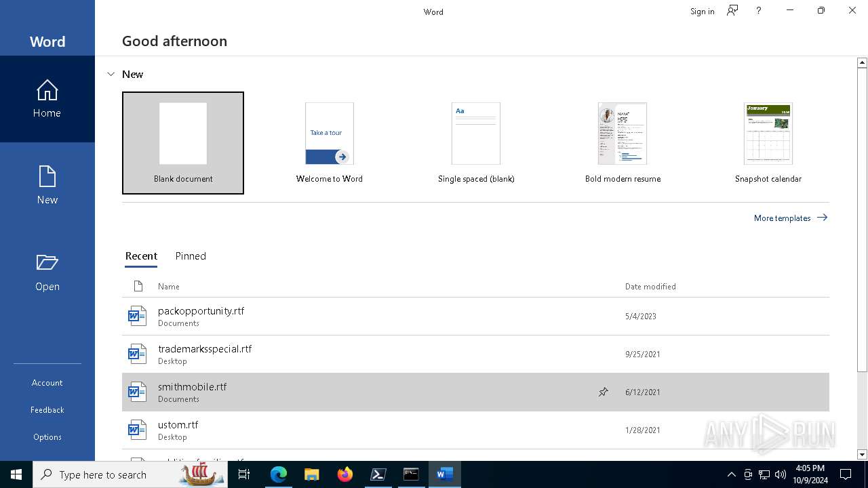This screenshot has width=868, height=488.
Task: Show hidden system tray icons
Action: 731,474
